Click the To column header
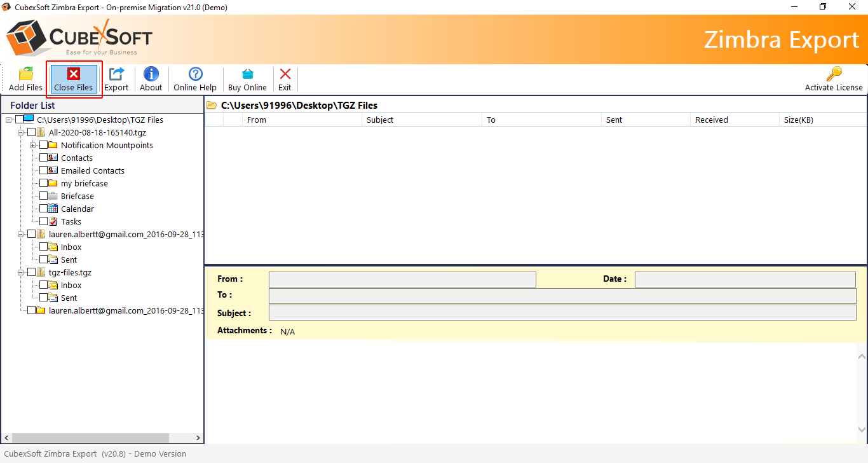 coord(541,120)
